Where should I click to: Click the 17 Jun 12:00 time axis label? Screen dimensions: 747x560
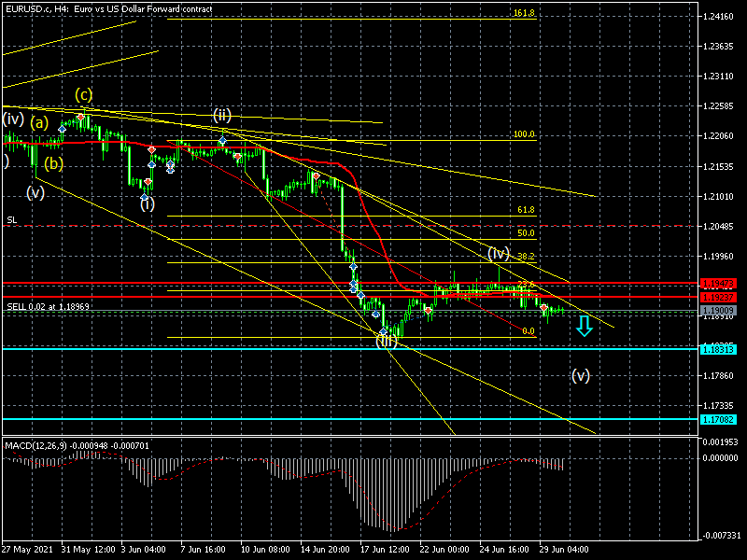tap(386, 550)
